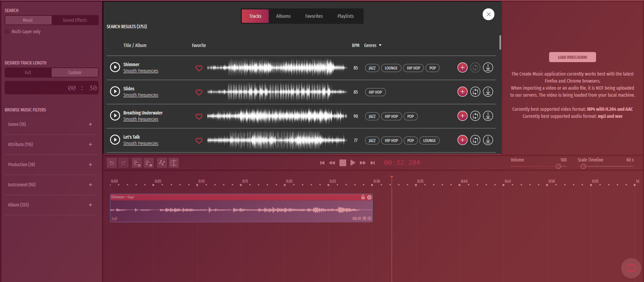Add Shimmer to timeline with plus button

pos(463,67)
